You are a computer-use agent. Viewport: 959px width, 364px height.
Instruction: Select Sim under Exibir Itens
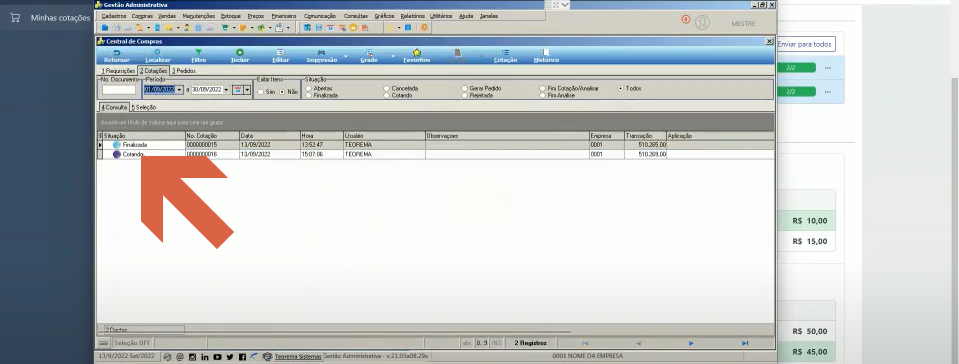pos(266,92)
